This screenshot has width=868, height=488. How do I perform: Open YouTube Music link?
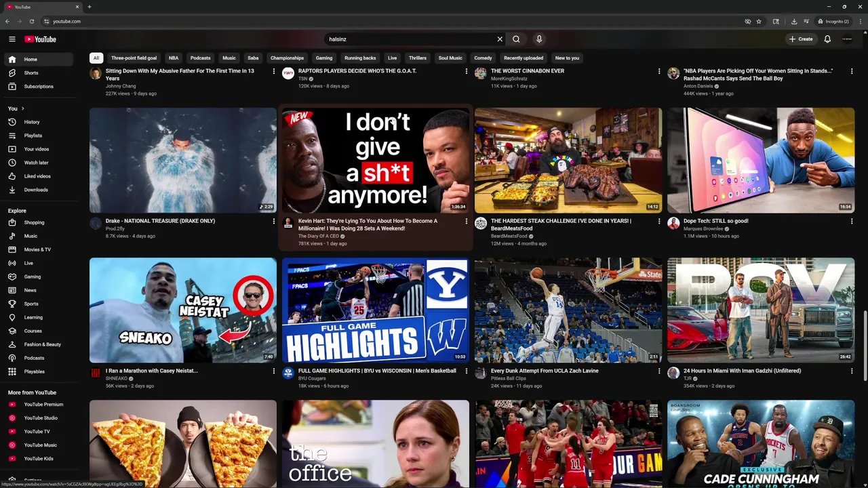(38, 445)
